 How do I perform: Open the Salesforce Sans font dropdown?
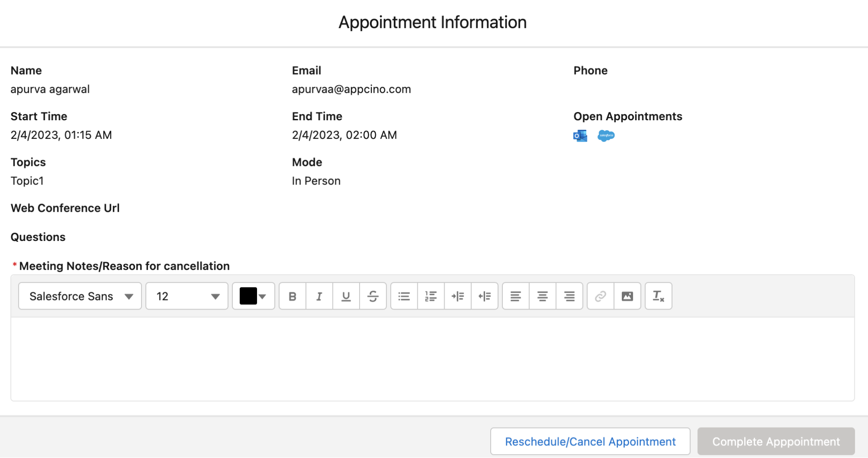(80, 296)
